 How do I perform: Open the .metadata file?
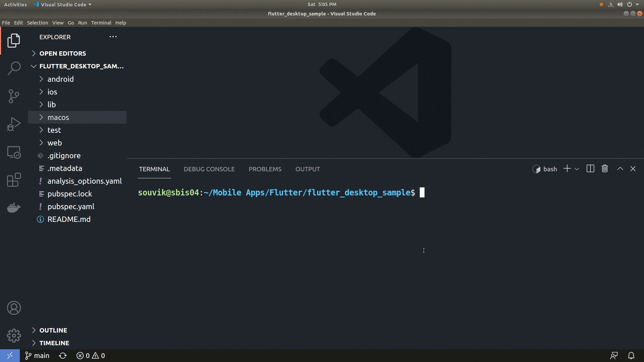coord(77,168)
